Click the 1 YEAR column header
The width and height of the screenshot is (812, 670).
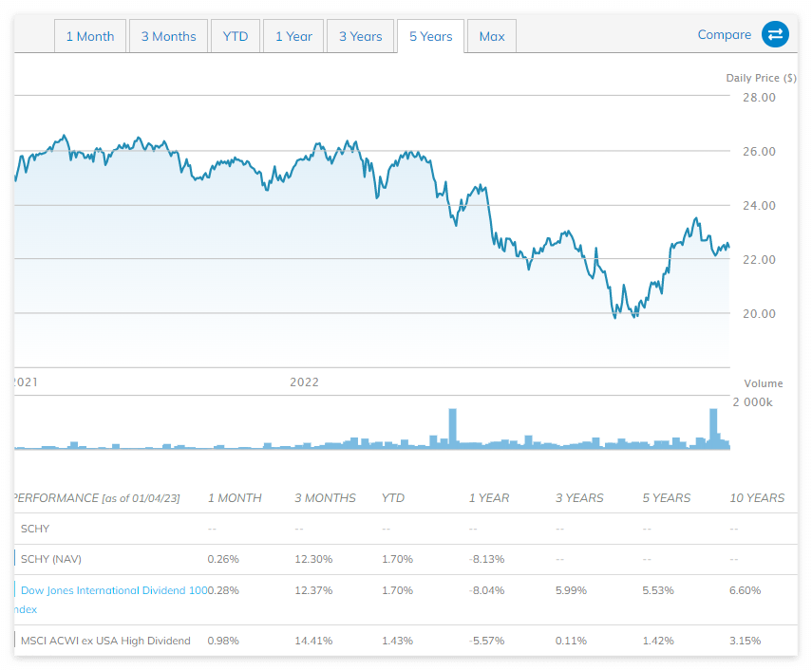489,498
